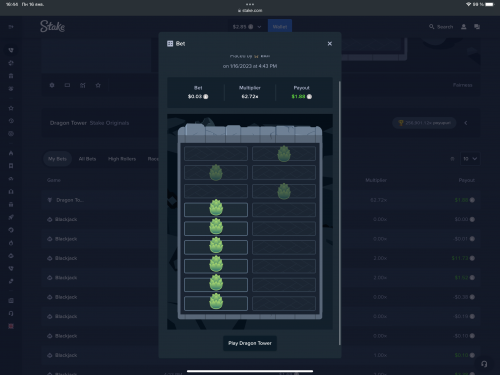
Task: Click the Play Dragon Tower button
Action: pyautogui.click(x=250, y=343)
